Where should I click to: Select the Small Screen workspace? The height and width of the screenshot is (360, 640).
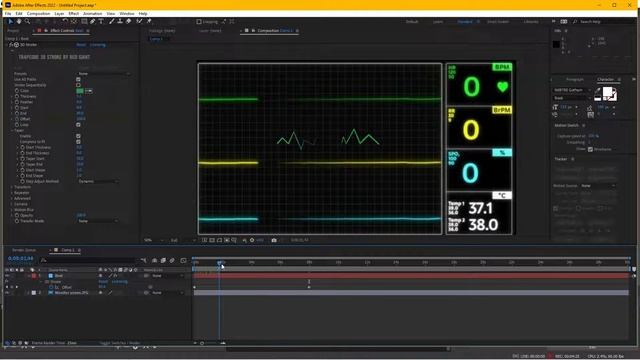pos(498,22)
